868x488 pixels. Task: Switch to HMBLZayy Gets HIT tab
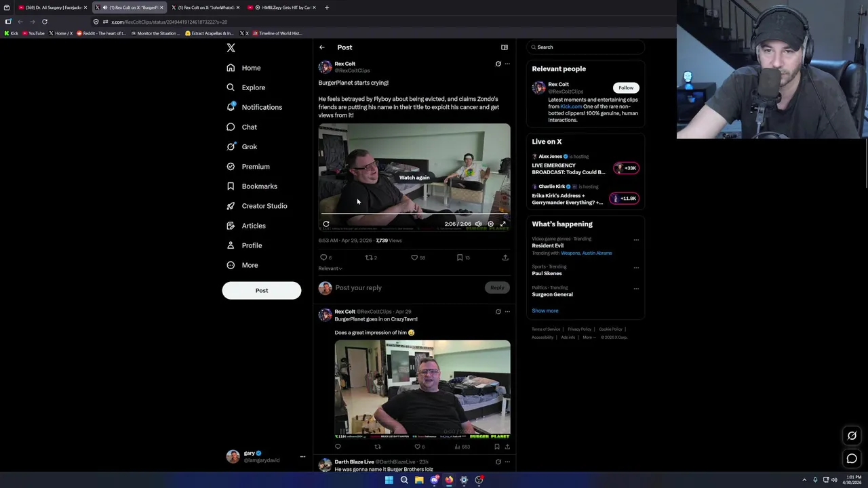[281, 7]
